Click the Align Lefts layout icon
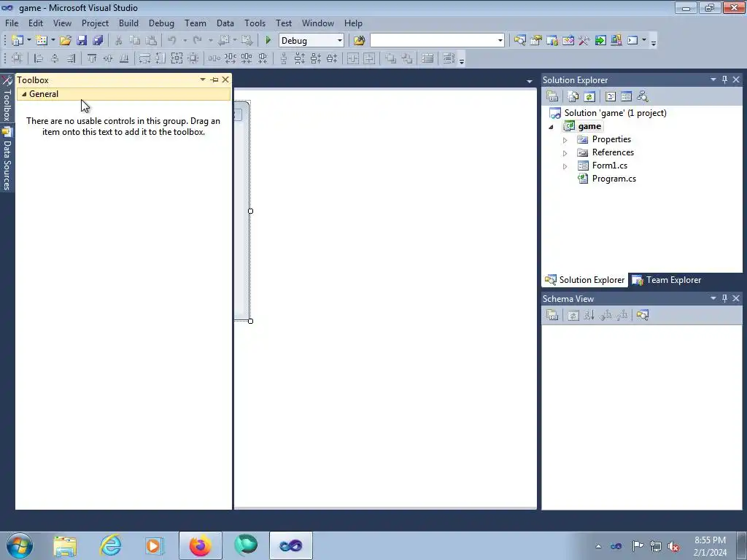 [x=39, y=58]
